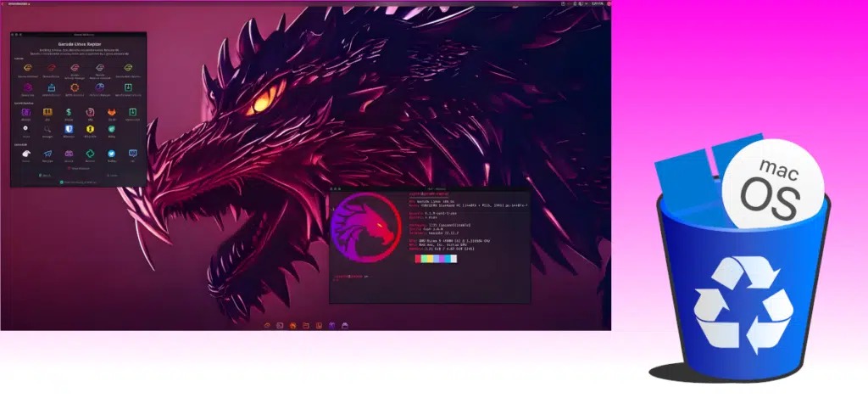Open the yellow book Wiki icon
Viewport: 868px width, 398px height.
click(47, 112)
